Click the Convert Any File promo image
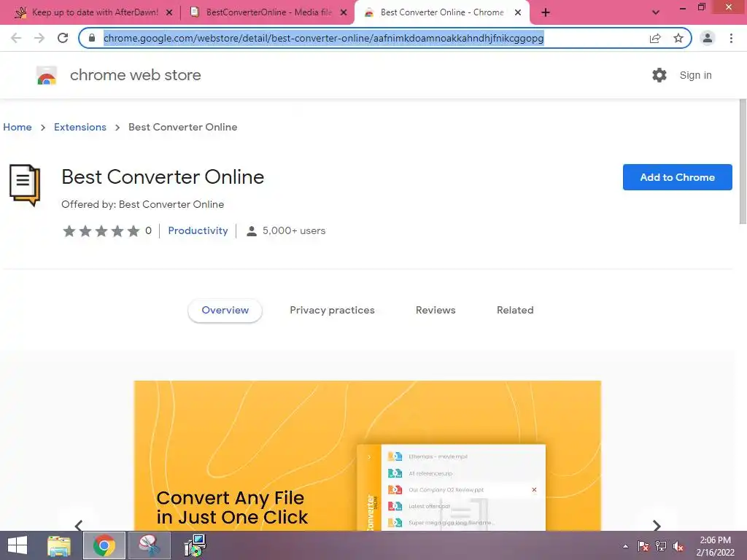This screenshot has width=747, height=560. [x=368, y=456]
